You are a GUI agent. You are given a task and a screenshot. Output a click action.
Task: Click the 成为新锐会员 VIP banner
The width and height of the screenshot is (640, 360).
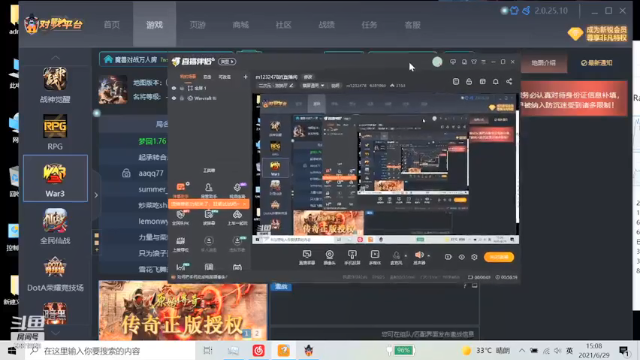[598, 33]
